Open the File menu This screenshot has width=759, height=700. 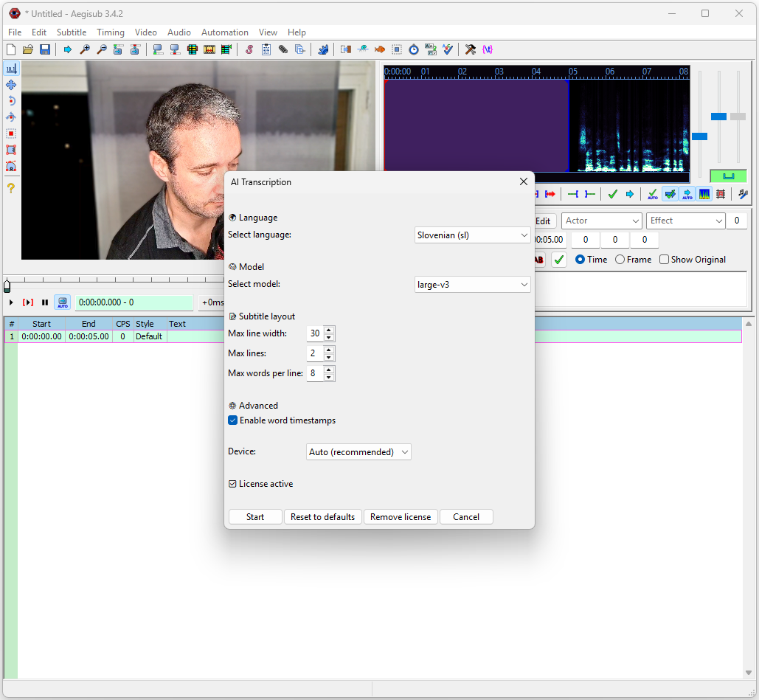pyautogui.click(x=15, y=32)
